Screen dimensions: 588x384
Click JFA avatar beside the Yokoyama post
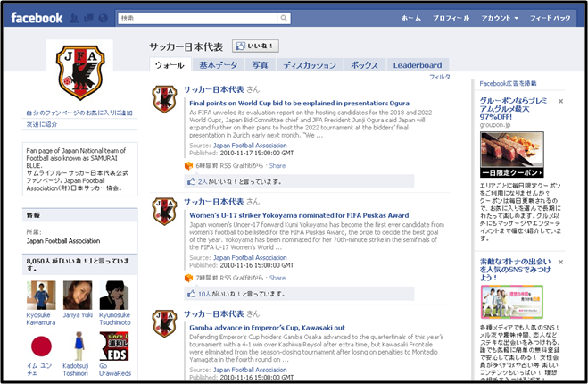tap(164, 212)
